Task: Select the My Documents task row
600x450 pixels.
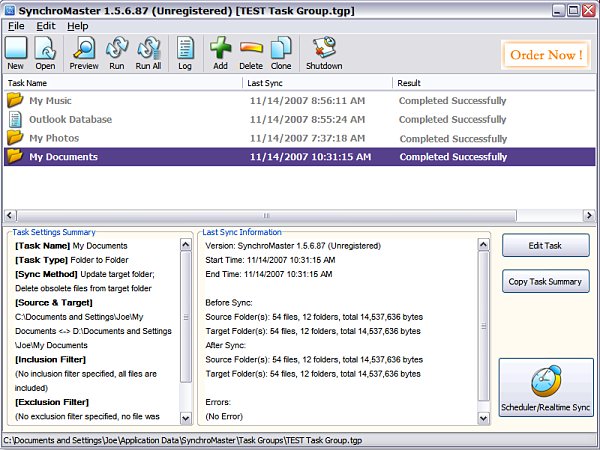Action: coord(300,157)
